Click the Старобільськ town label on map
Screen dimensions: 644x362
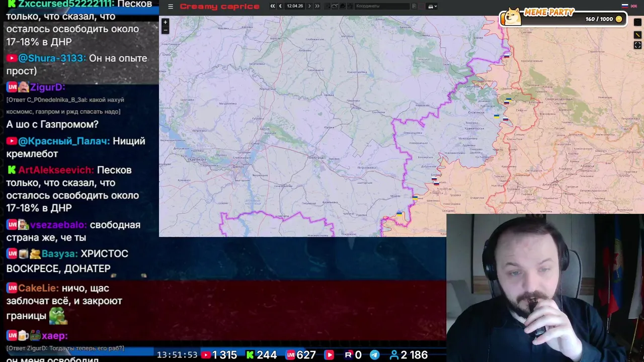click(596, 51)
